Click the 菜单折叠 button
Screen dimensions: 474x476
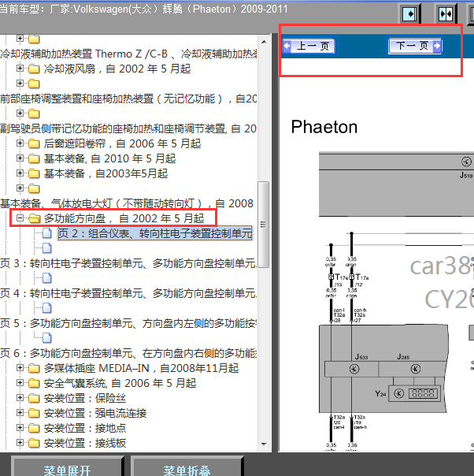coord(187,467)
